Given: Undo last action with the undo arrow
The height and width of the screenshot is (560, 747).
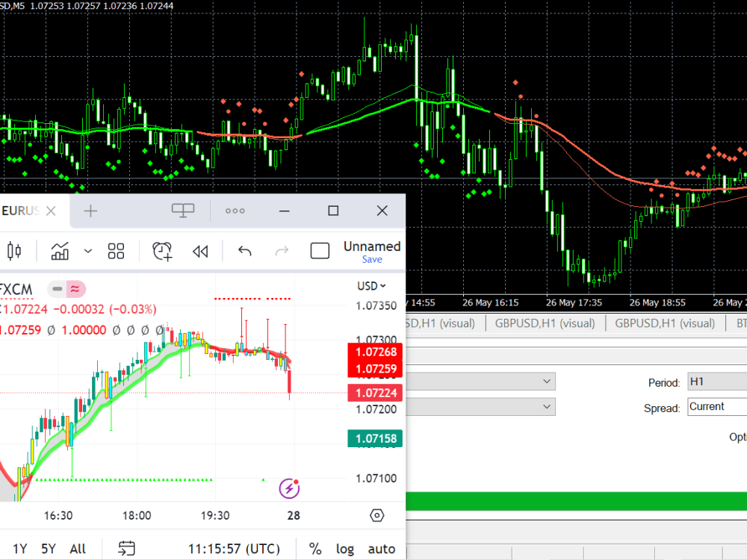Looking at the screenshot, I should [244, 251].
